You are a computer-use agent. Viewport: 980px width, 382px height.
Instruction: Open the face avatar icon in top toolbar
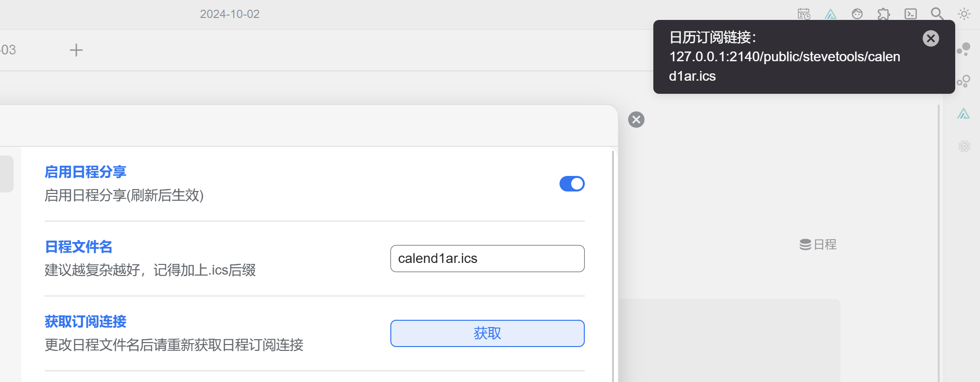click(857, 14)
